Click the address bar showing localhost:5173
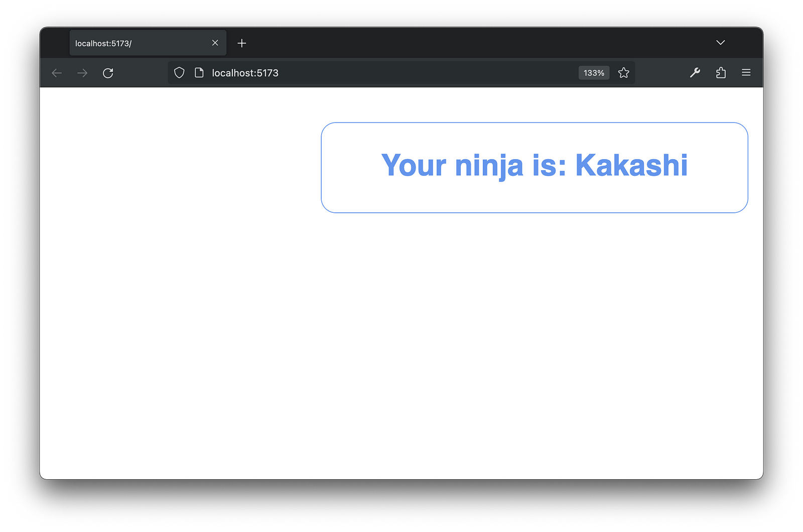Image resolution: width=803 pixels, height=532 pixels. [351, 73]
